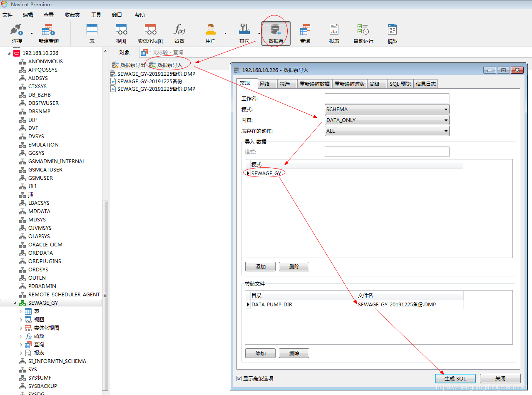Open the 模式 SCHEMA dropdown

tap(387, 109)
